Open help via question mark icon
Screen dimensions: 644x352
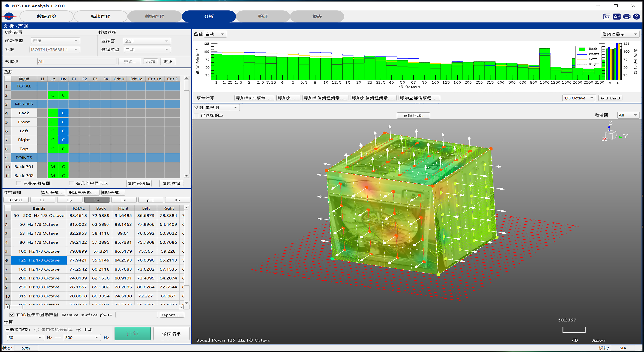[x=636, y=17]
